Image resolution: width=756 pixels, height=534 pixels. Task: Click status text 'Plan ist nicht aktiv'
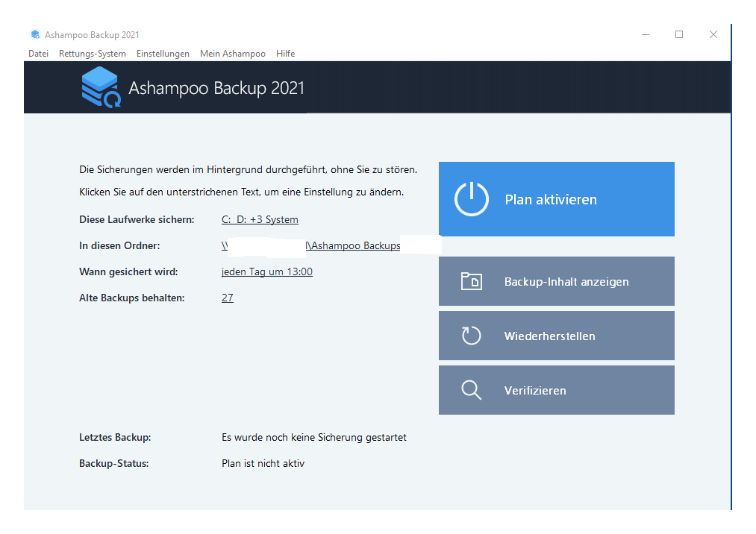click(x=263, y=463)
